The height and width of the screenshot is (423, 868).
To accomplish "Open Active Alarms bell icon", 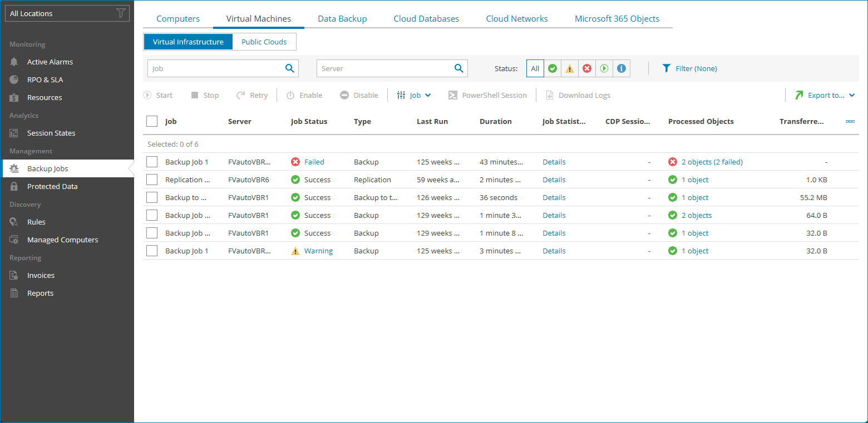I will [14, 62].
